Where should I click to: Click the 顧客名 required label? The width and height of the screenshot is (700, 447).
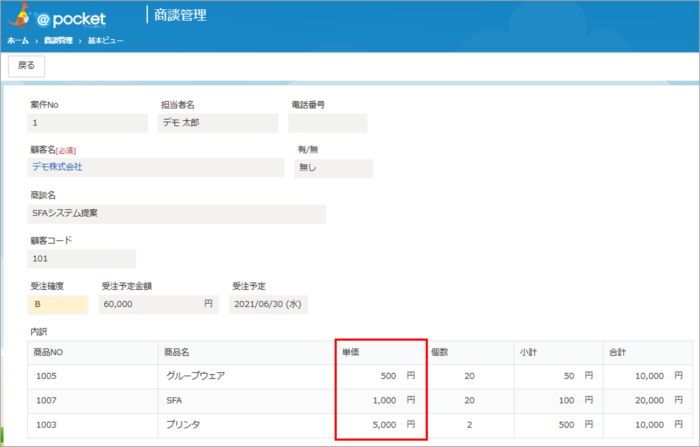tap(53, 150)
